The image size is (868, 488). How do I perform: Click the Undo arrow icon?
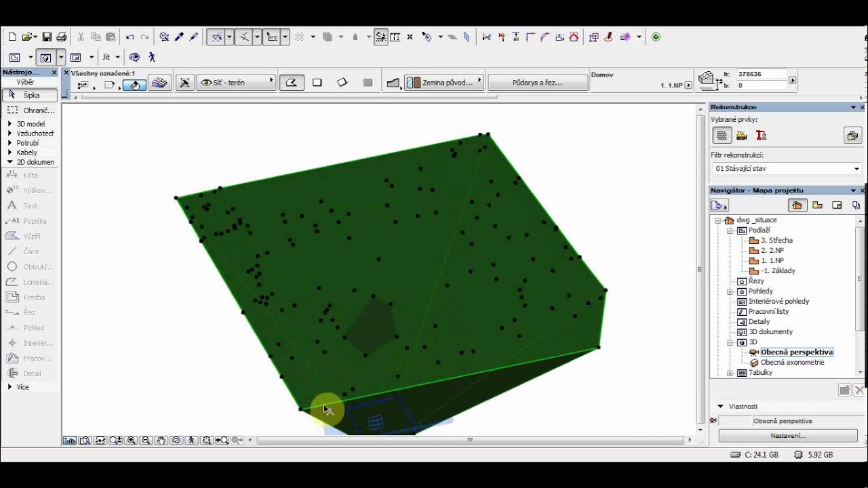pyautogui.click(x=130, y=37)
